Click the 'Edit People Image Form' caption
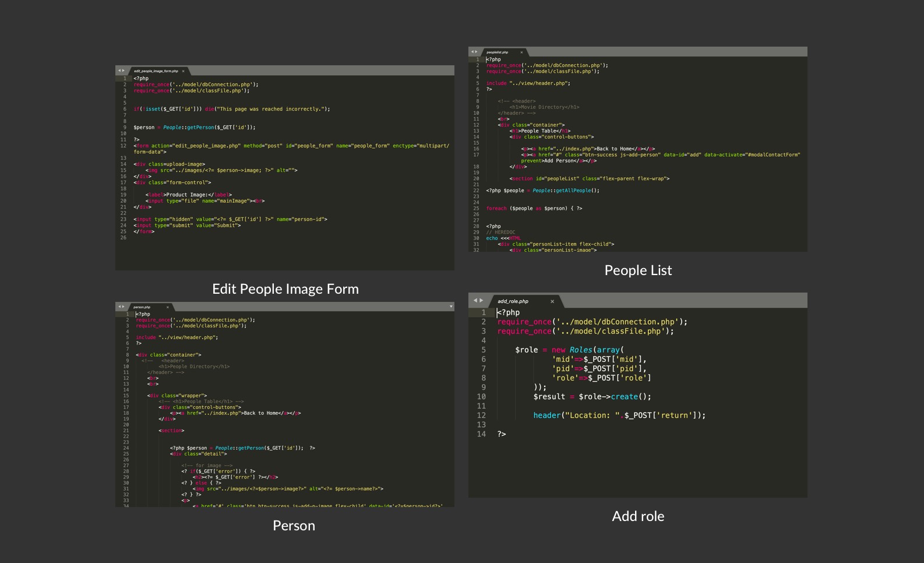924x563 pixels. 285,289
